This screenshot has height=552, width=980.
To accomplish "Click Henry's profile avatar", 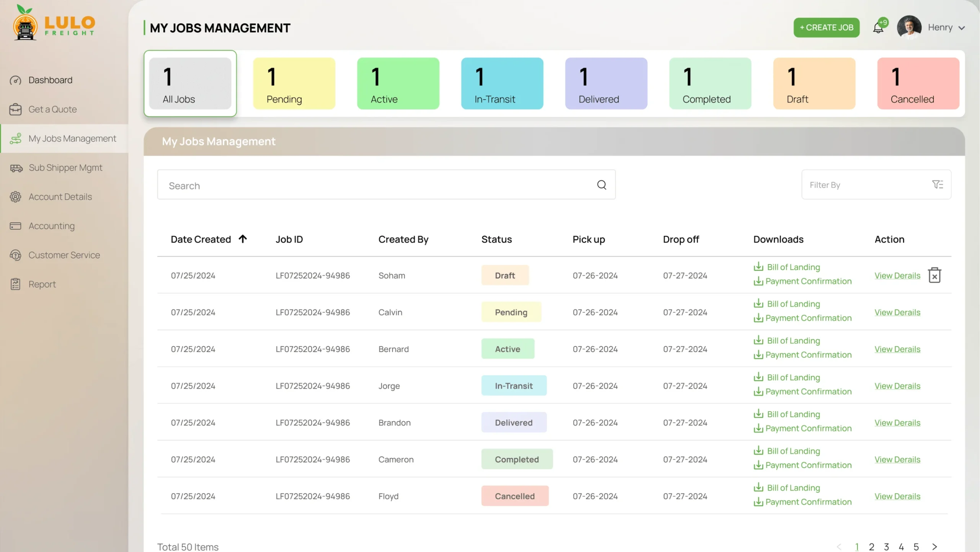I will pos(909,27).
